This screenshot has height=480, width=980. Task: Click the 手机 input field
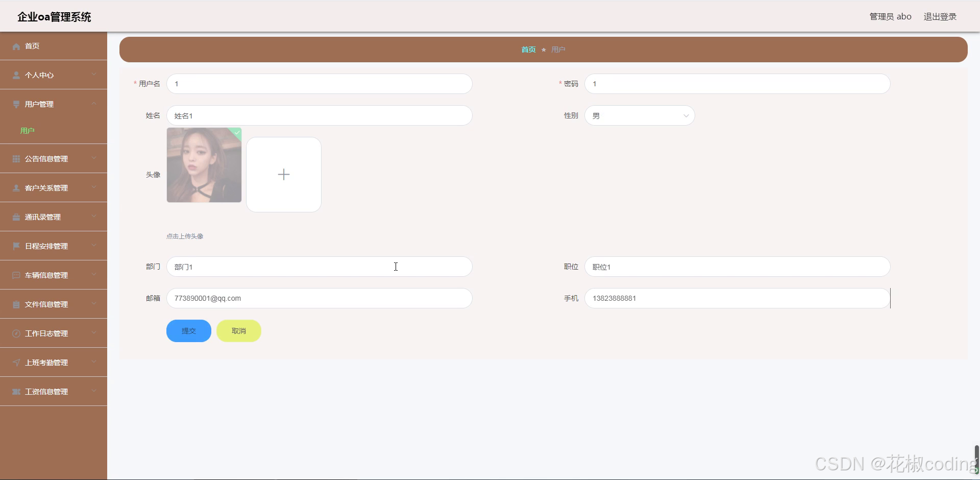pyautogui.click(x=738, y=298)
